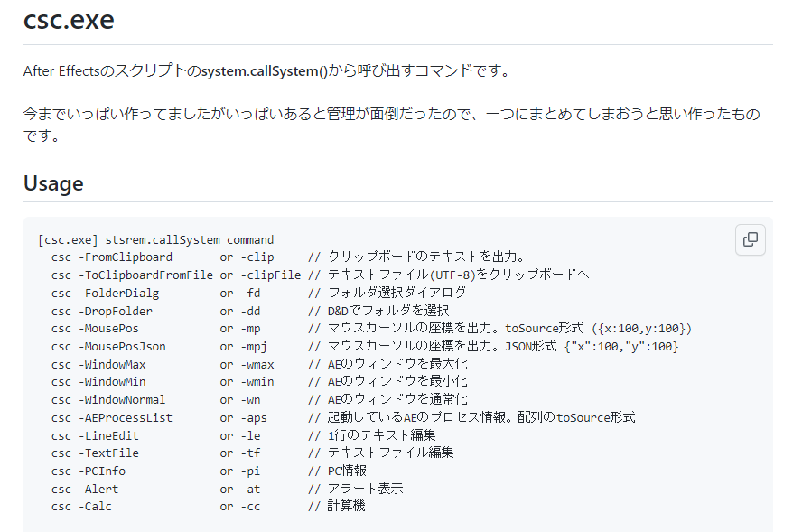Click the 'テキストファイル(UTF-8)をクリップボードへ' comment
The image size is (793, 532).
pyautogui.click(x=458, y=275)
